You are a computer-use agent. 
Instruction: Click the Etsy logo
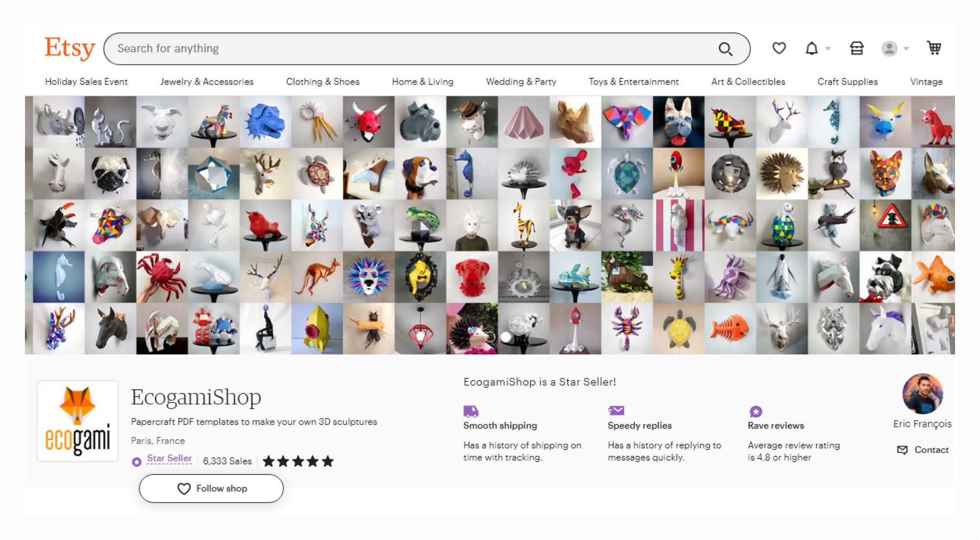pyautogui.click(x=70, y=48)
